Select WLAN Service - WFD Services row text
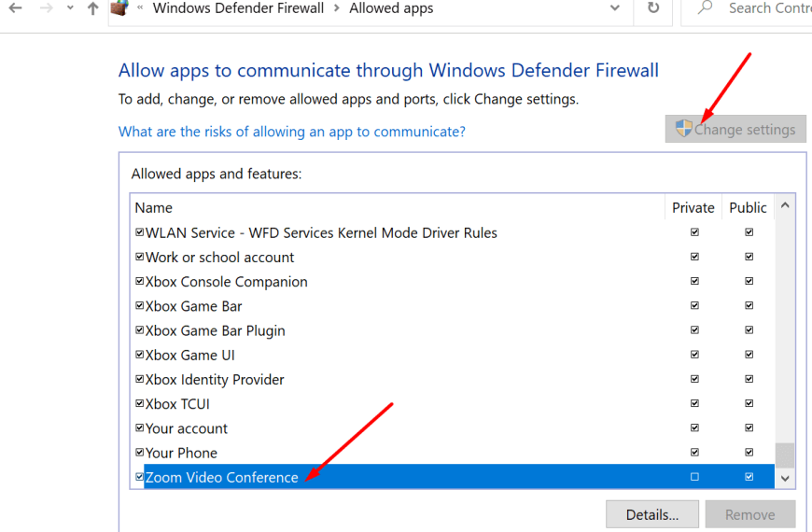The width and height of the screenshot is (812, 532). [321, 233]
